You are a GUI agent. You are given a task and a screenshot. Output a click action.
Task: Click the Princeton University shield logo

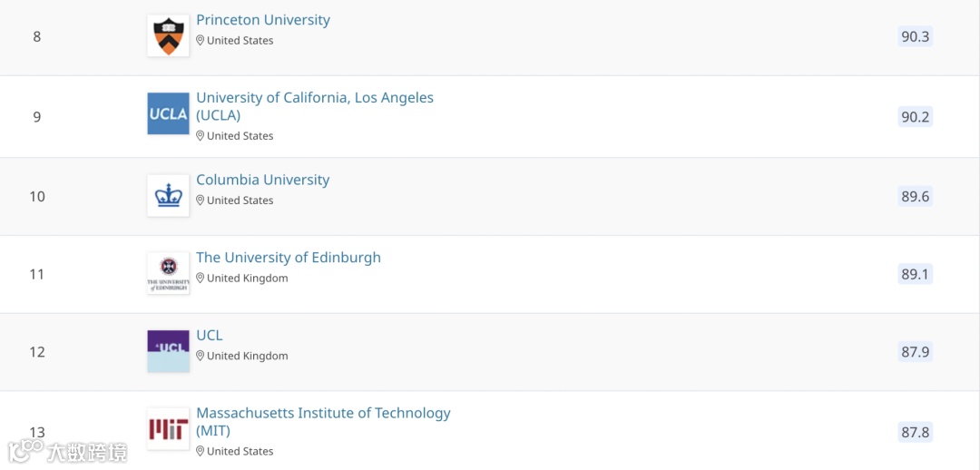168,35
